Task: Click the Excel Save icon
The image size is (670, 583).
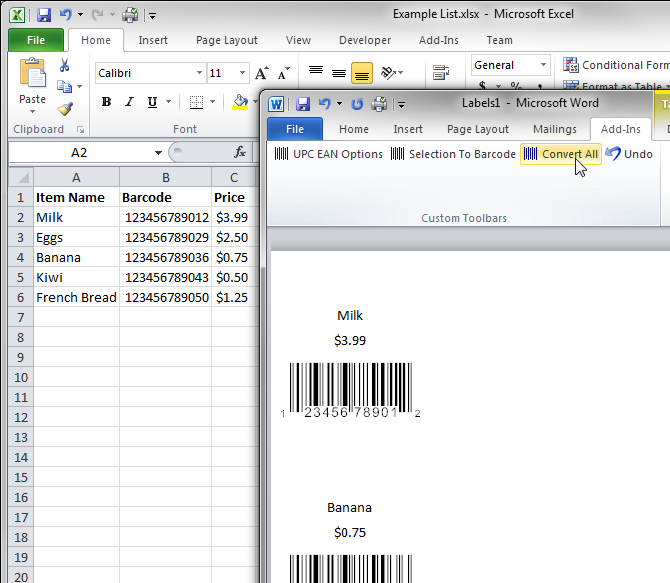Action: 44,15
